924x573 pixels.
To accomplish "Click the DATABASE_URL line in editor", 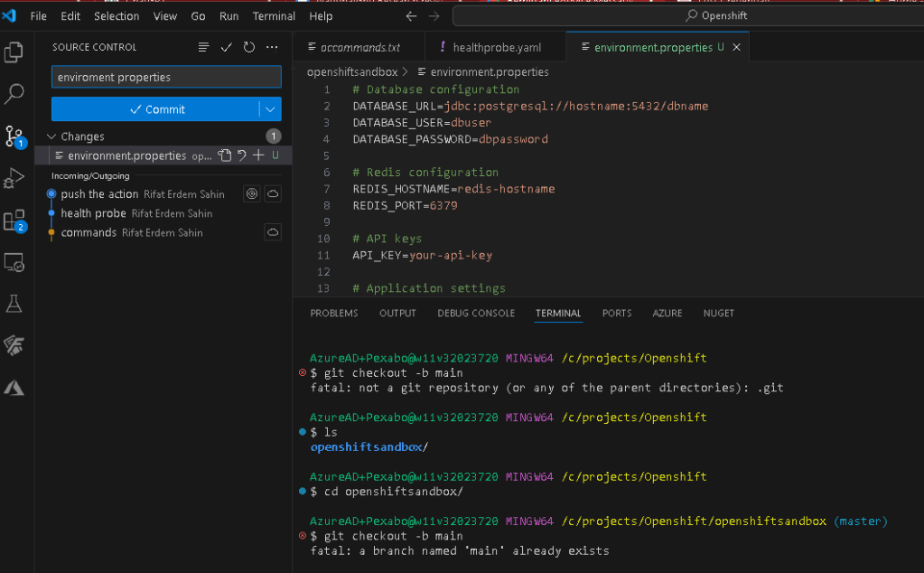I will pyautogui.click(x=530, y=106).
